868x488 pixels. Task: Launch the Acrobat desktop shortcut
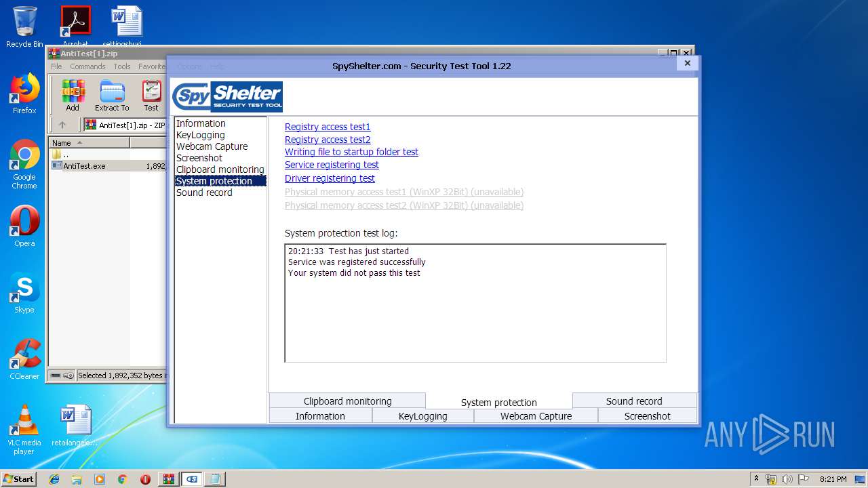click(75, 26)
